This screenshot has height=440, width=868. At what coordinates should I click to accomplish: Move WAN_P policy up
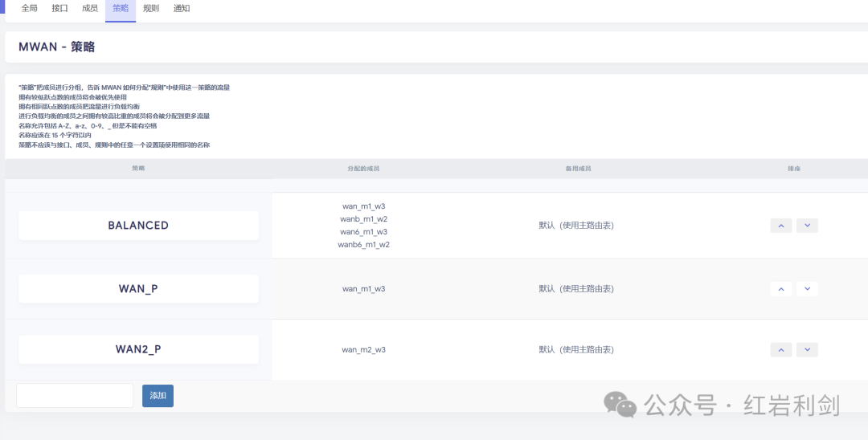point(781,288)
